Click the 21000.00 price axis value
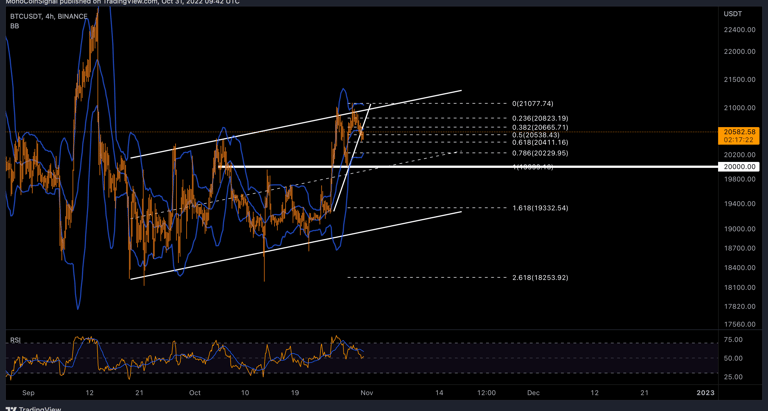 click(x=738, y=108)
